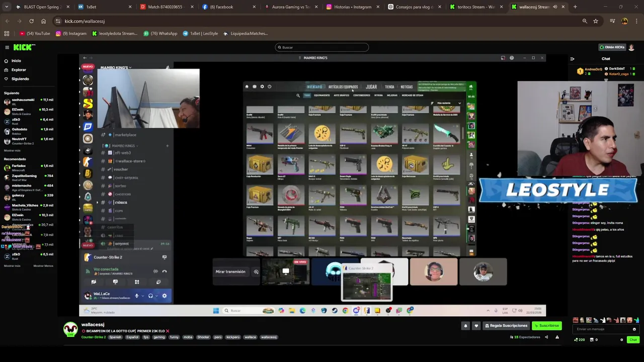Switch to toritocs Stream browser tab
Screen dimensions: 644x362
point(476,7)
